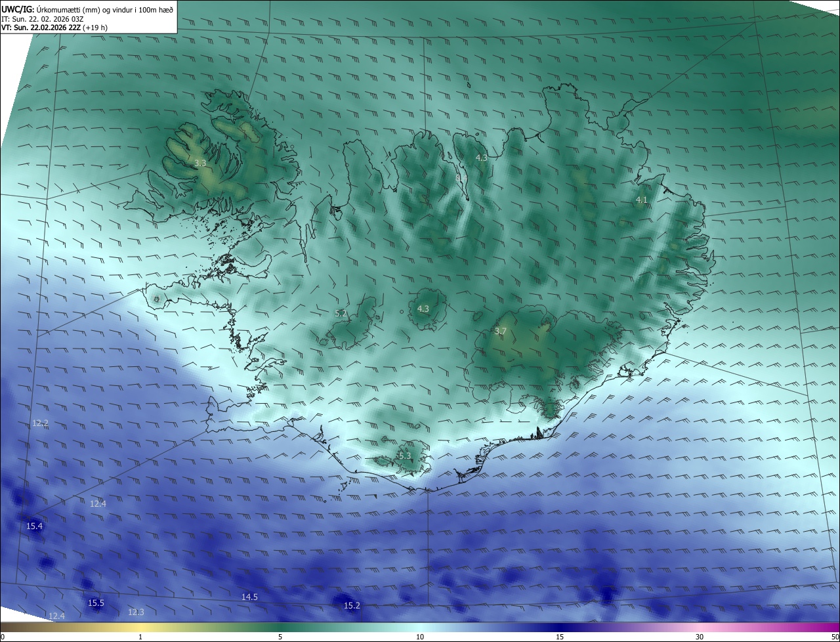Click the 5.3 value on the southern coastal glacier
This screenshot has height=642, width=840.
(404, 456)
